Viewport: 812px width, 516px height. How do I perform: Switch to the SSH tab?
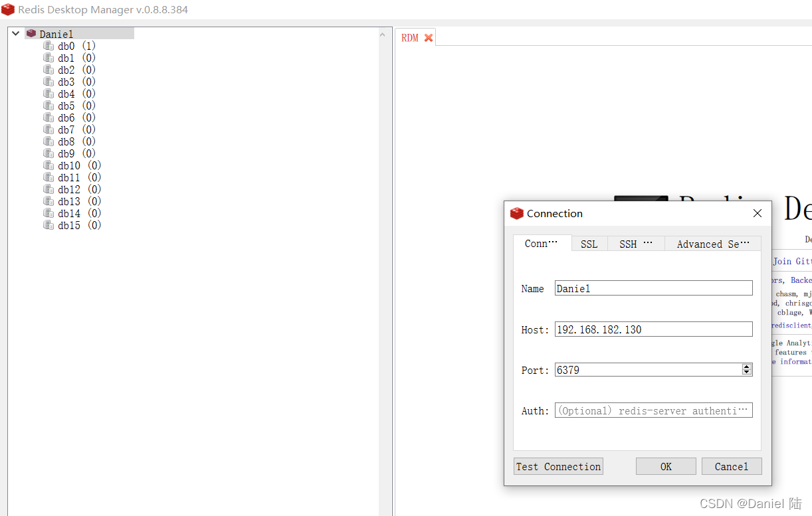(636, 244)
